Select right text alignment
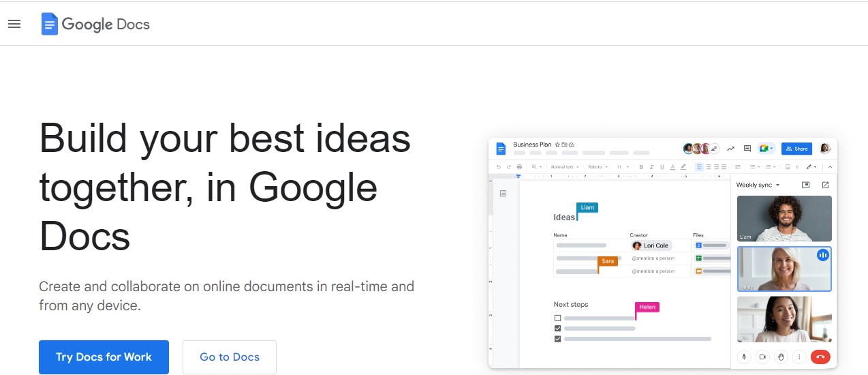 (x=717, y=167)
